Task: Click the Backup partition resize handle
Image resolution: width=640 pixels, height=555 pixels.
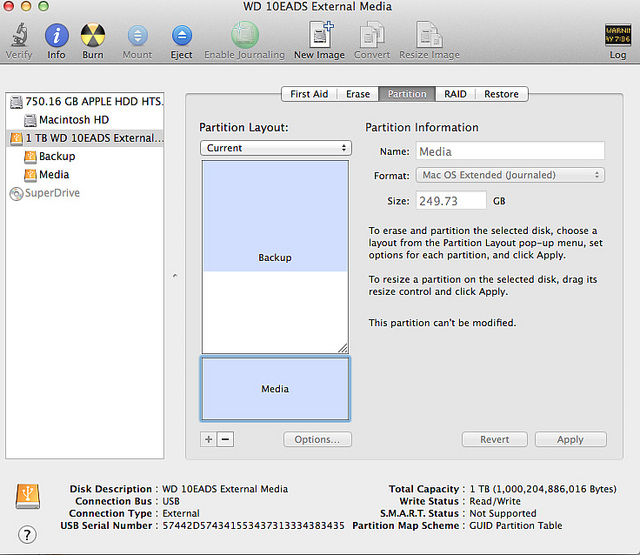Action: (343, 348)
